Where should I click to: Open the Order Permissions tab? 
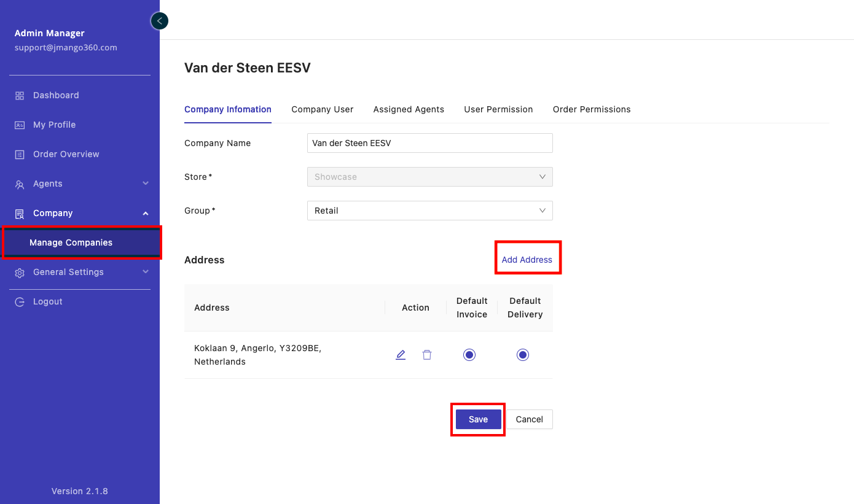pyautogui.click(x=592, y=109)
